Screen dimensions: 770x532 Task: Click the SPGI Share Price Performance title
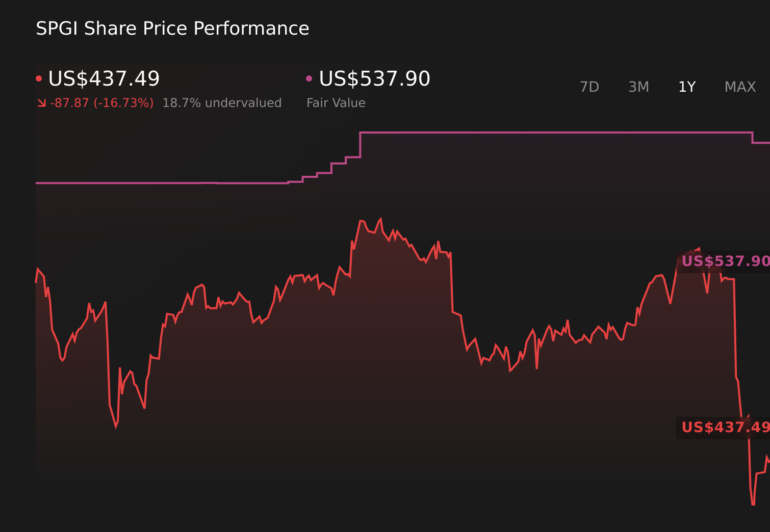[172, 29]
